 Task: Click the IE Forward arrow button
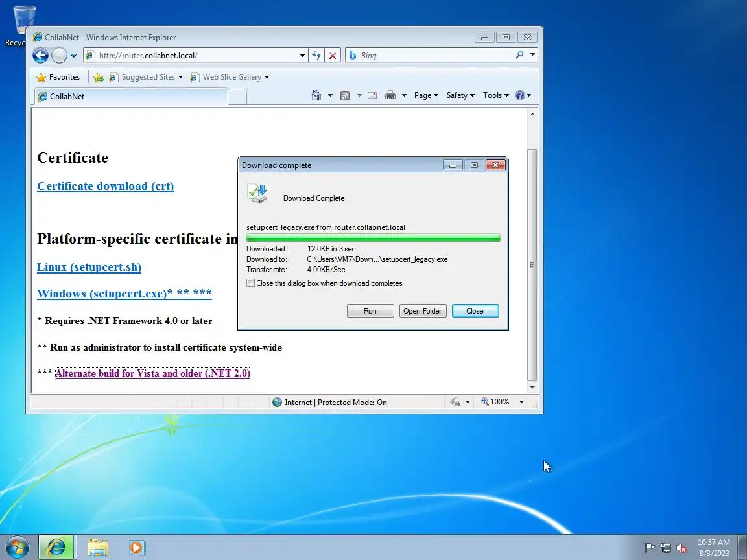59,55
